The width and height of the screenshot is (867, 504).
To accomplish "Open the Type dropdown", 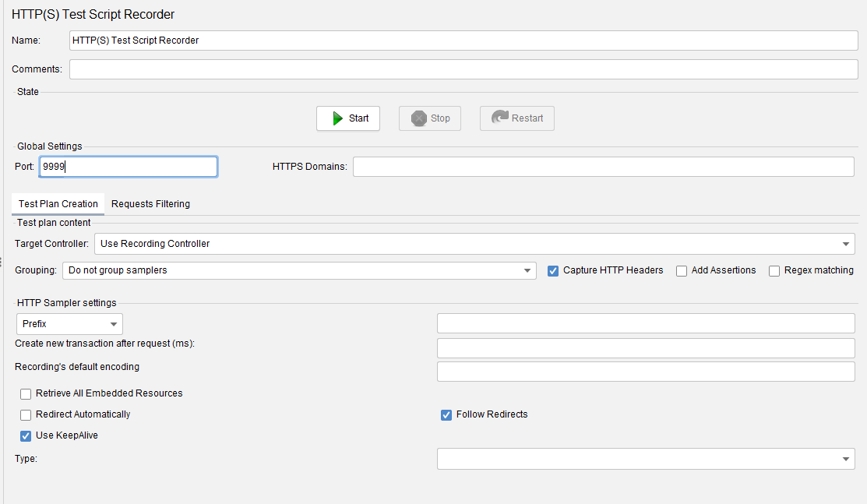I will [646, 459].
